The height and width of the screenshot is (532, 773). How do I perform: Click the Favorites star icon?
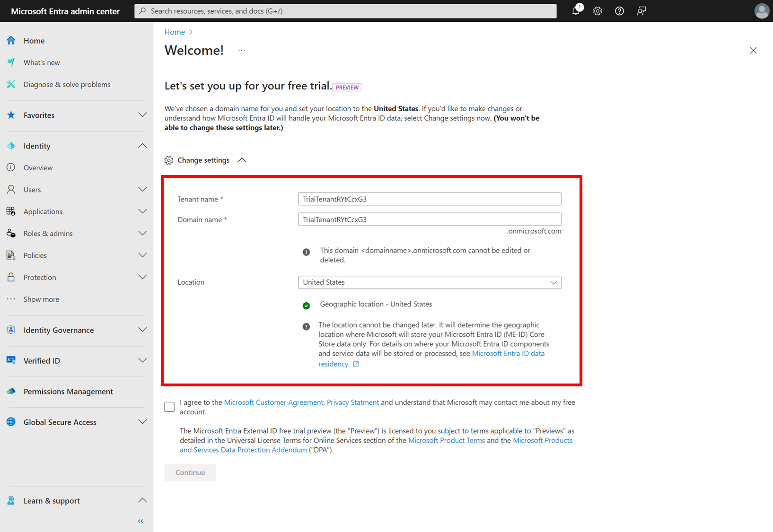click(11, 115)
